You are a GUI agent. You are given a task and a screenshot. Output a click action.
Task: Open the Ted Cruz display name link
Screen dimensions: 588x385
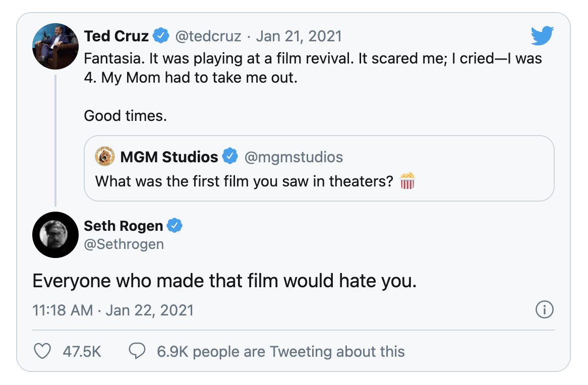click(116, 36)
